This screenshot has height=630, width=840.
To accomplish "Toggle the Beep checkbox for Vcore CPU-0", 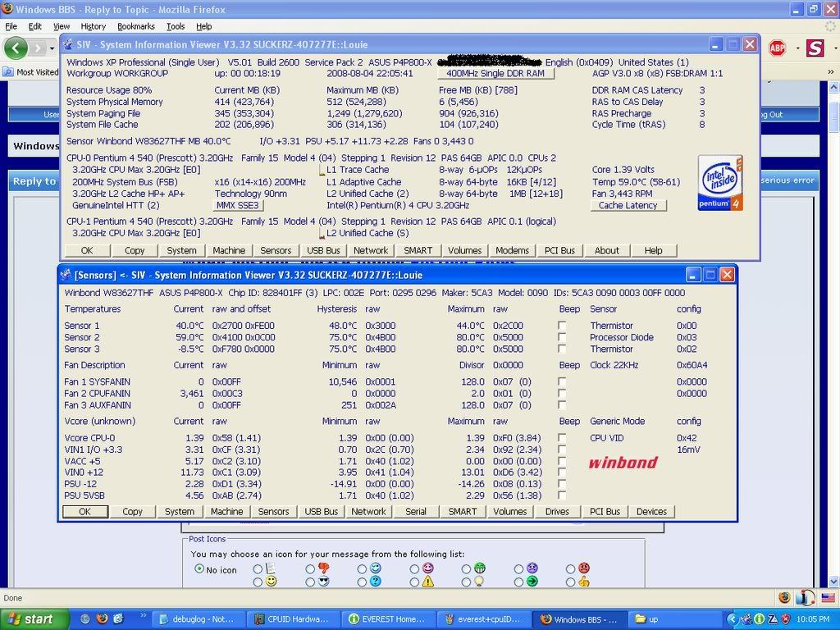I will click(x=561, y=438).
